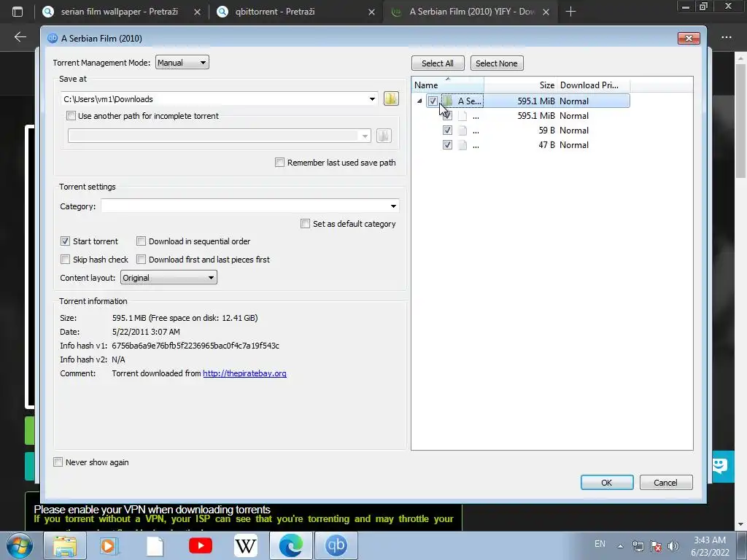Image resolution: width=747 pixels, height=560 pixels.
Task: Click file icon in 47 B row
Action: (x=462, y=145)
